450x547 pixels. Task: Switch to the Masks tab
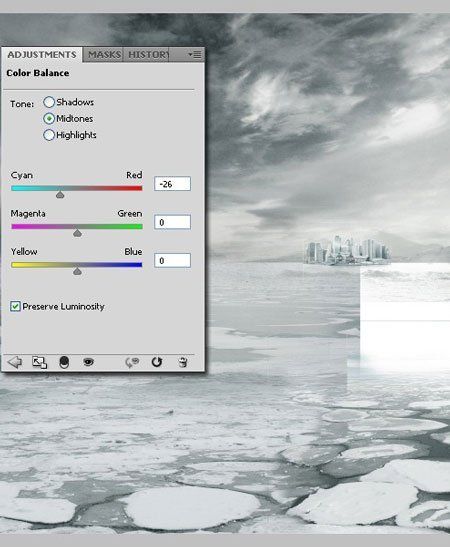[x=104, y=55]
